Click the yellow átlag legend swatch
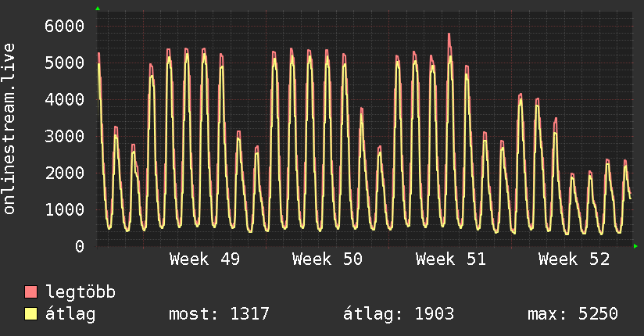This screenshot has width=644, height=336. click(x=31, y=314)
